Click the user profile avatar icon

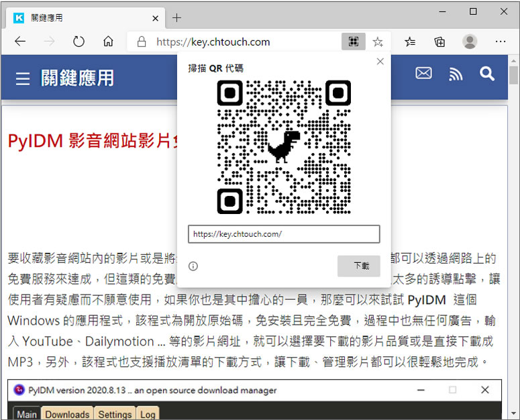(x=470, y=42)
